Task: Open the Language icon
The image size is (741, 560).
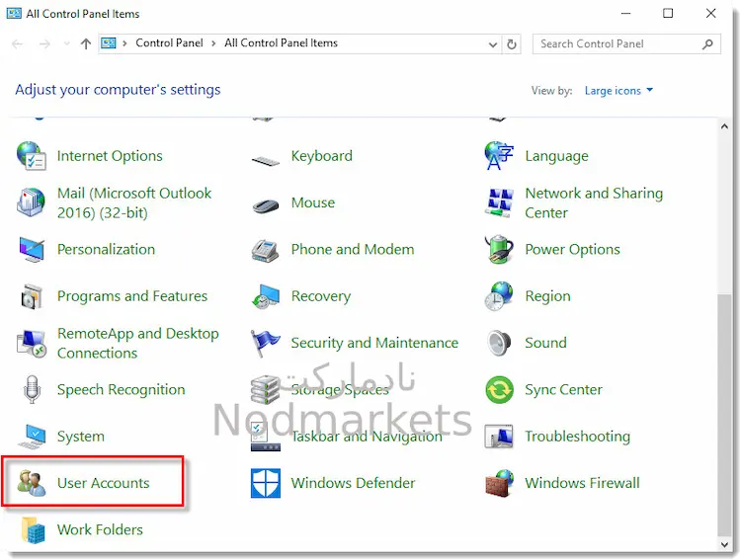Action: pyautogui.click(x=499, y=155)
